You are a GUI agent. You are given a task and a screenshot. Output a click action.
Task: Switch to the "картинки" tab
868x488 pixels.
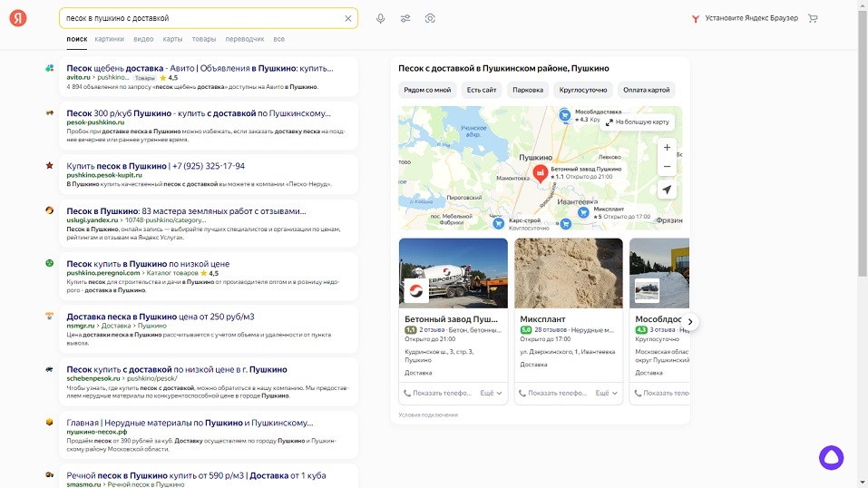[110, 39]
